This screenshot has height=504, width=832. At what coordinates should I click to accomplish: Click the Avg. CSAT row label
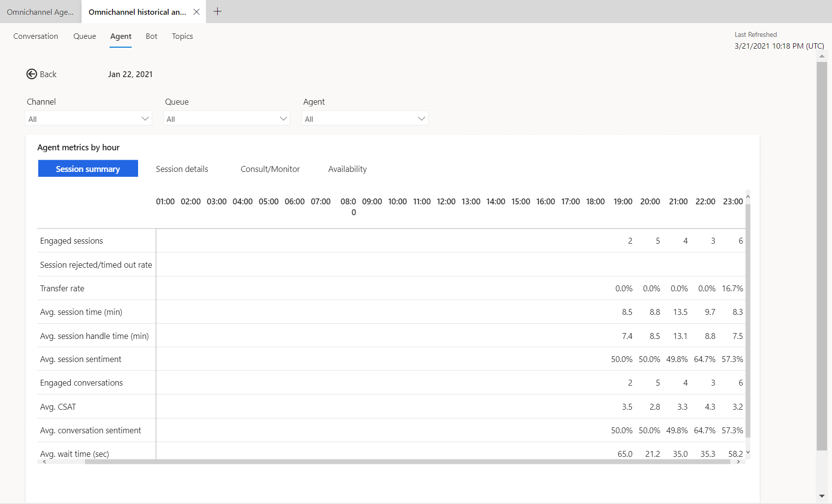point(58,407)
